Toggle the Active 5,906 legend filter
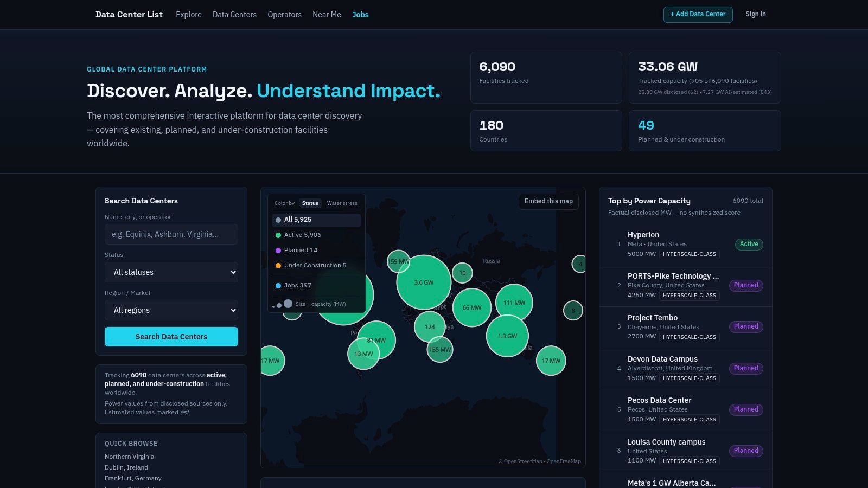 [x=316, y=235]
